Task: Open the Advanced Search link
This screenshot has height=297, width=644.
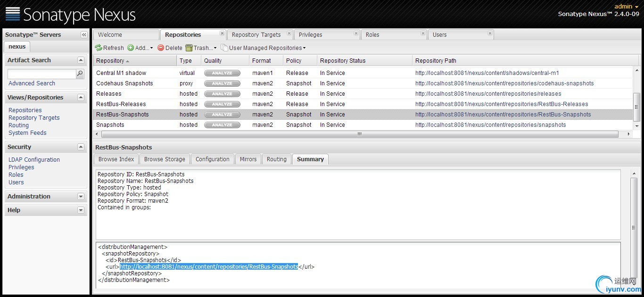Action: click(x=32, y=83)
